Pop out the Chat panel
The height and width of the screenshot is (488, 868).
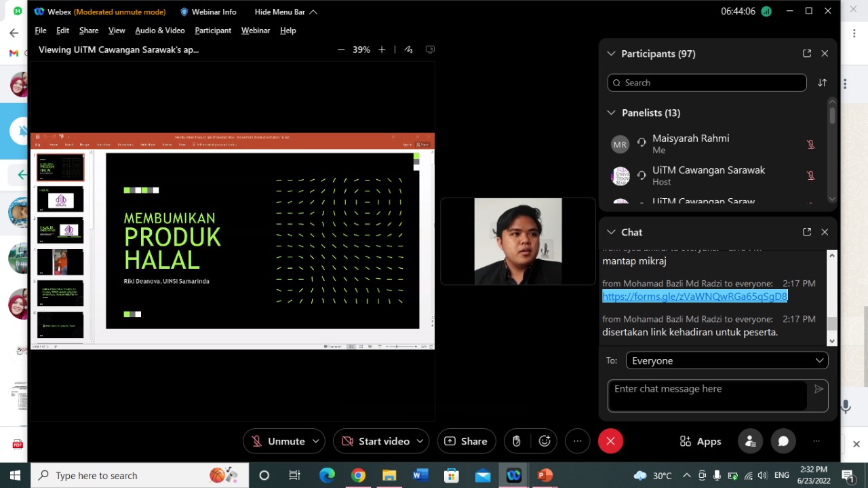click(807, 232)
